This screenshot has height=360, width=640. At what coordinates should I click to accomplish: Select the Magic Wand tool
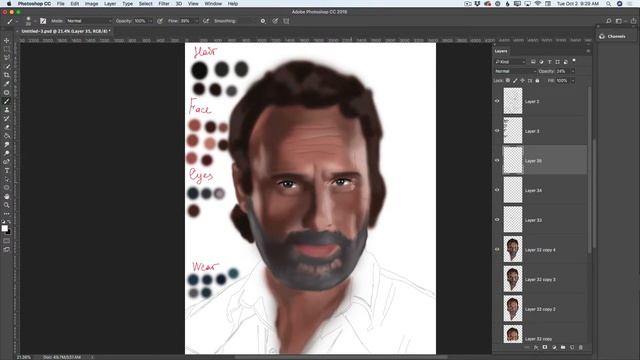tap(7, 66)
